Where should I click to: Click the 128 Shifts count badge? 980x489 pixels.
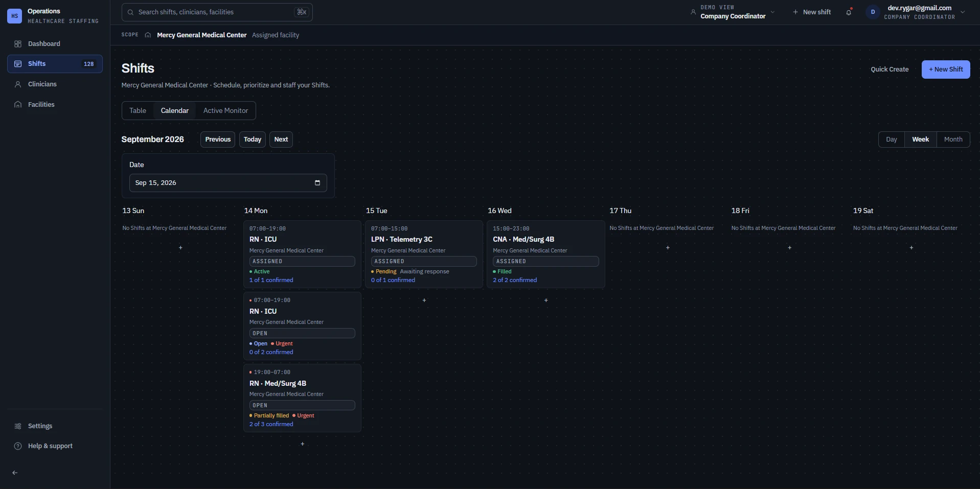click(89, 64)
